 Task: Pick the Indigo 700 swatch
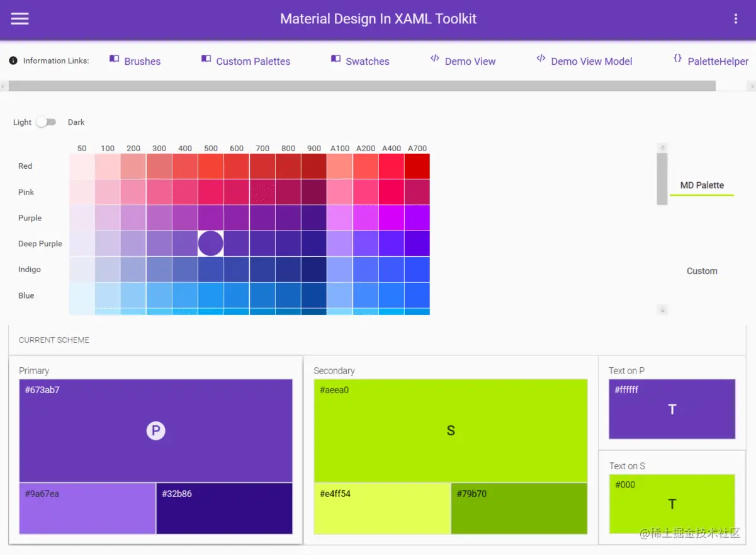coord(262,270)
